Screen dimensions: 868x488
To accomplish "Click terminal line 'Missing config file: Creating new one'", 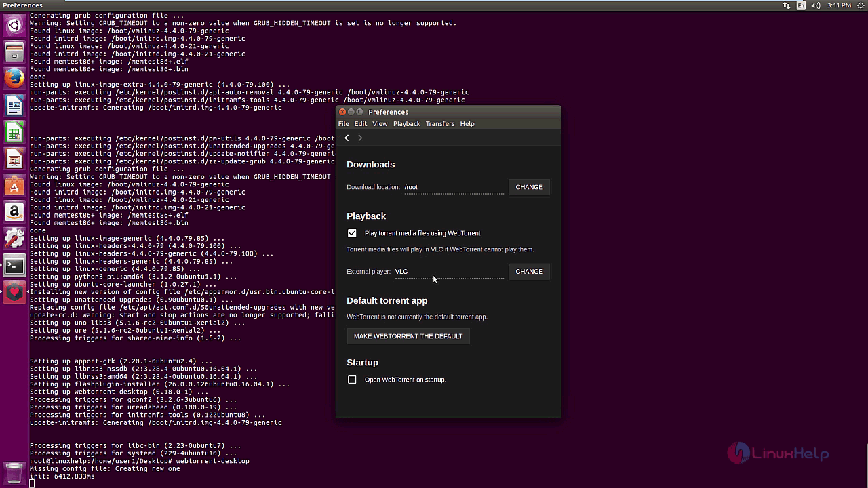I will pyautogui.click(x=105, y=469).
